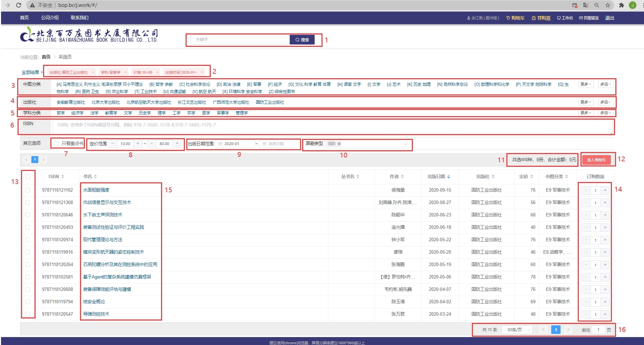This screenshot has width=644, height=345.
Task: Open the 结束日期 end date picker
Action: pyautogui.click(x=279, y=144)
